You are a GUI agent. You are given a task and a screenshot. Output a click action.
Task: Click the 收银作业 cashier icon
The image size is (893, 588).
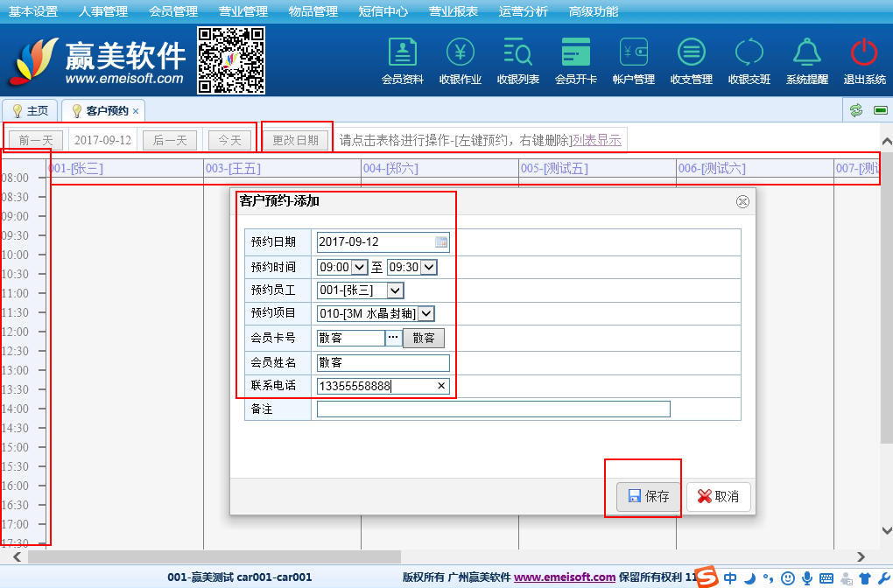(x=460, y=53)
